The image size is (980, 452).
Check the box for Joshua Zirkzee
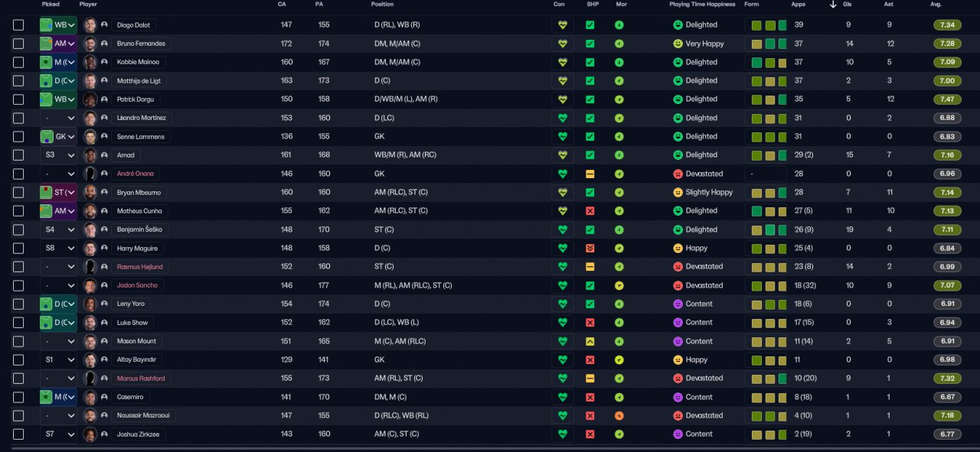(18, 434)
